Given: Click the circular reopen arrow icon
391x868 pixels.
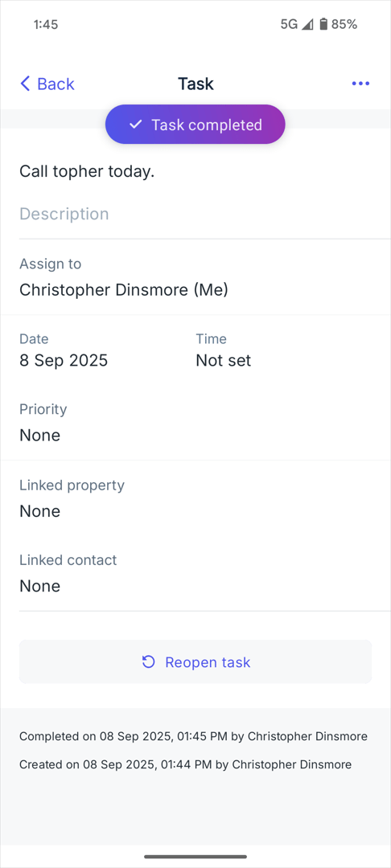Looking at the screenshot, I should coord(148,662).
